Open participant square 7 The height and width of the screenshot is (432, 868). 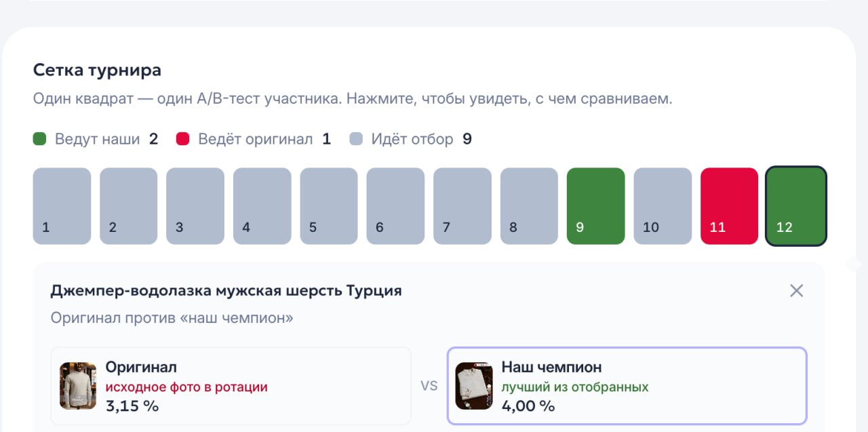[462, 206]
